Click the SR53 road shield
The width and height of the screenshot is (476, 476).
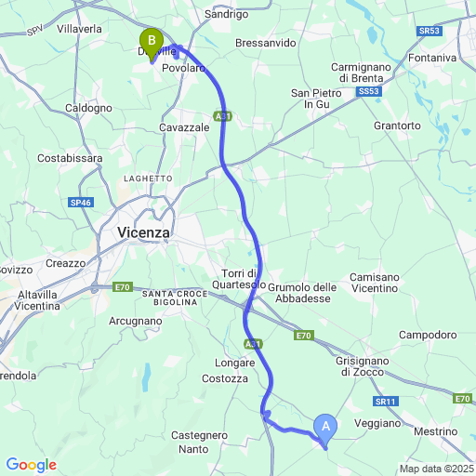[430, 31]
